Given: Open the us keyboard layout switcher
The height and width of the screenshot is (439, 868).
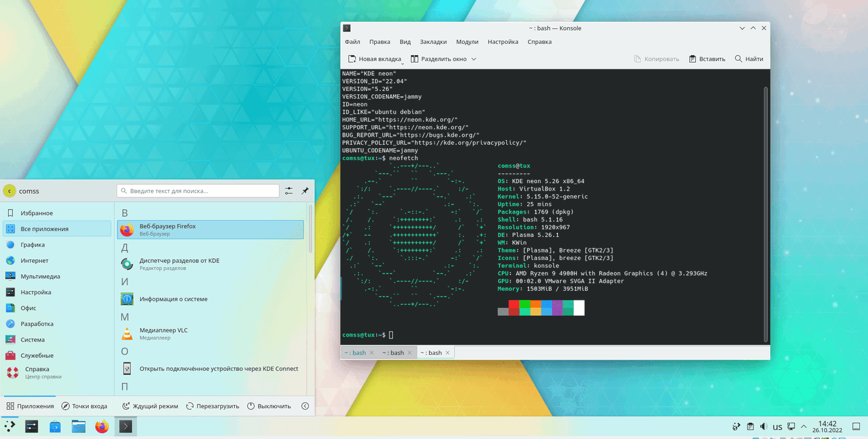Looking at the screenshot, I should [777, 427].
